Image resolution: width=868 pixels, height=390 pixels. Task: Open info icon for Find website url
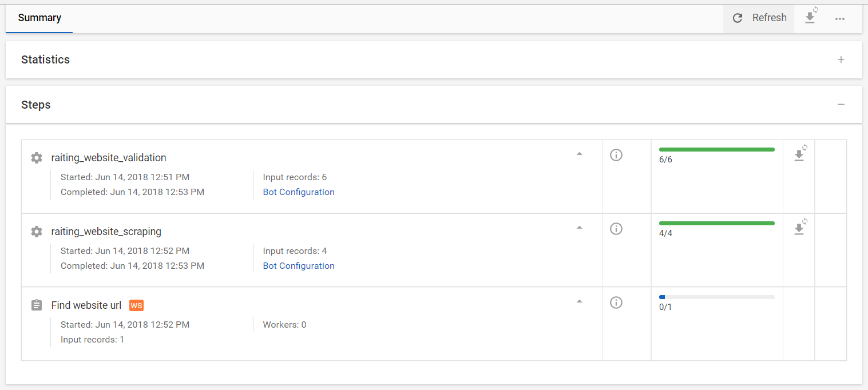point(616,303)
